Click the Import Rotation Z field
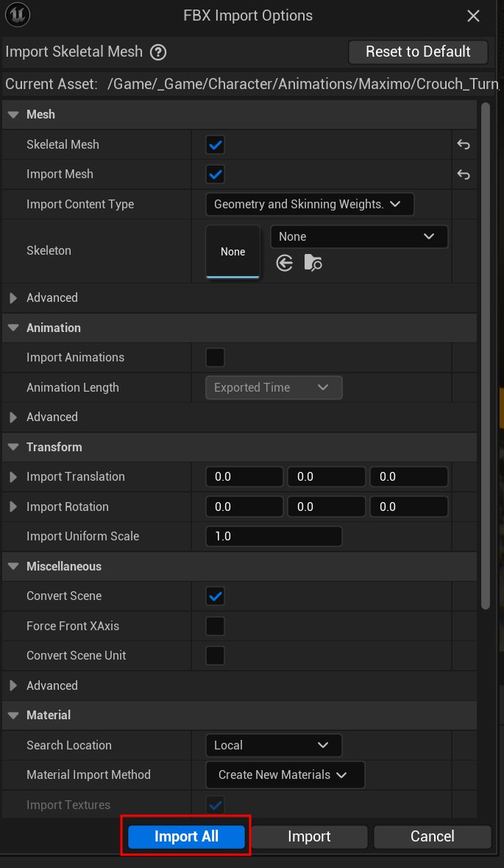The height and width of the screenshot is (868, 504). click(409, 507)
